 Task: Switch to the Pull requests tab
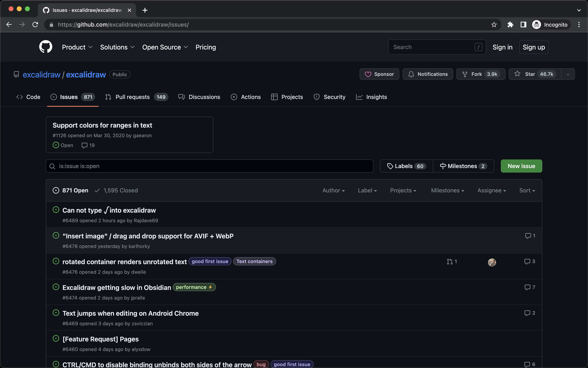pos(137,97)
